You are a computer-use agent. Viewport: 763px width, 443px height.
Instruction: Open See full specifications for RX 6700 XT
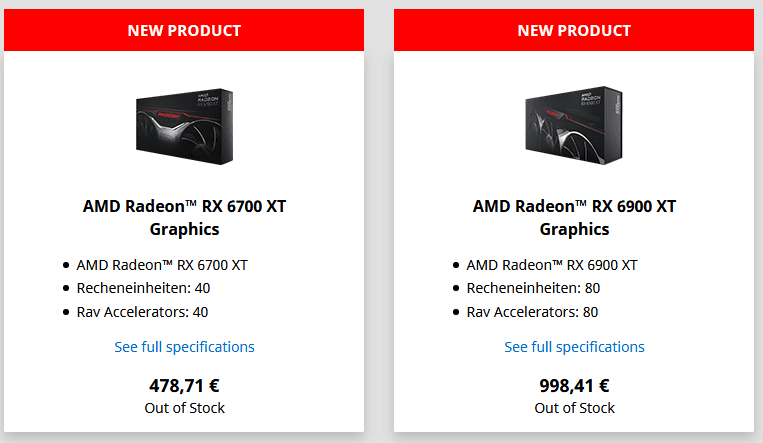(x=184, y=347)
